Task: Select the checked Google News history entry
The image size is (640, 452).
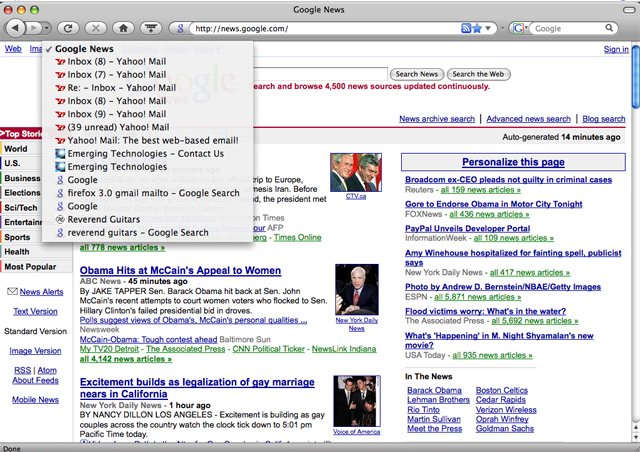Action: click(84, 49)
